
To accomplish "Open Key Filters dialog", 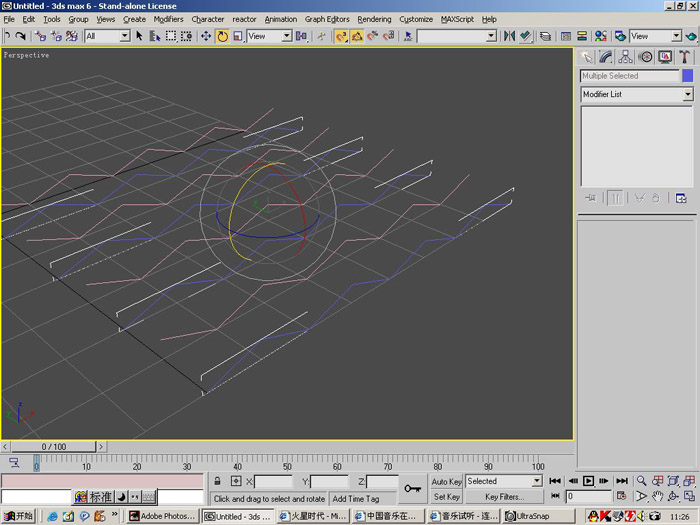I will (x=504, y=497).
